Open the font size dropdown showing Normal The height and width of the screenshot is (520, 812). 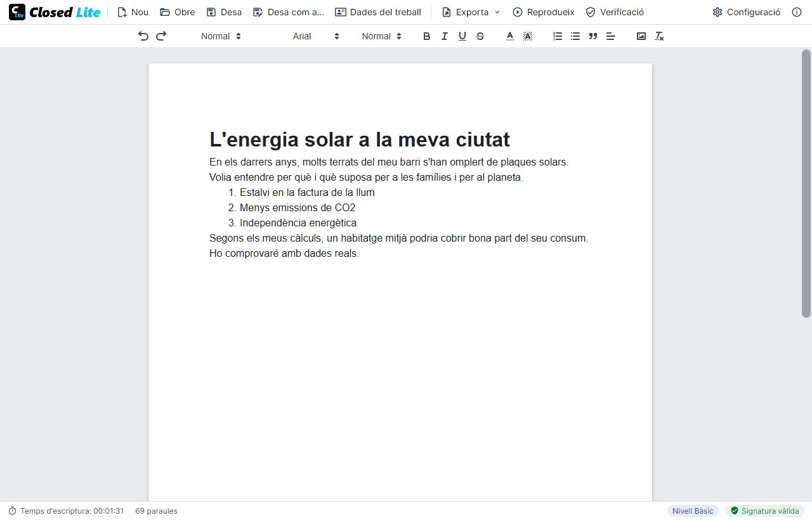[382, 36]
